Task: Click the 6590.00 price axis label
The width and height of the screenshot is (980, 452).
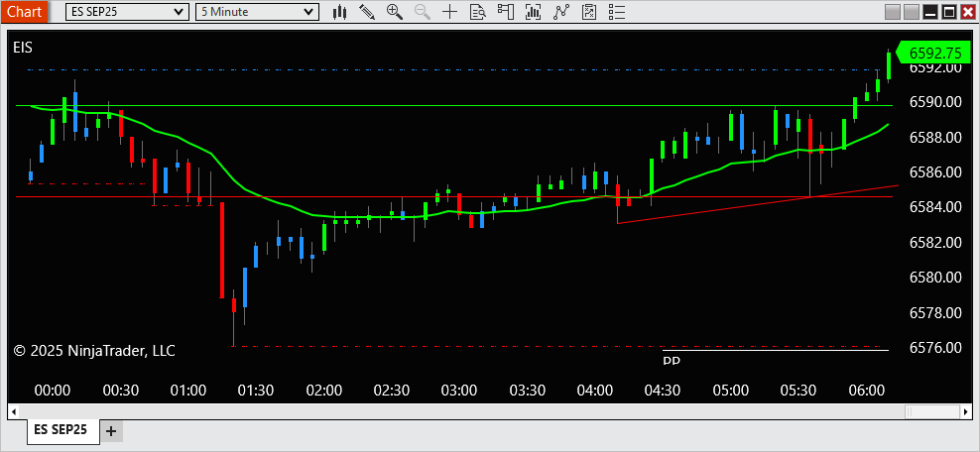Action: coord(935,102)
